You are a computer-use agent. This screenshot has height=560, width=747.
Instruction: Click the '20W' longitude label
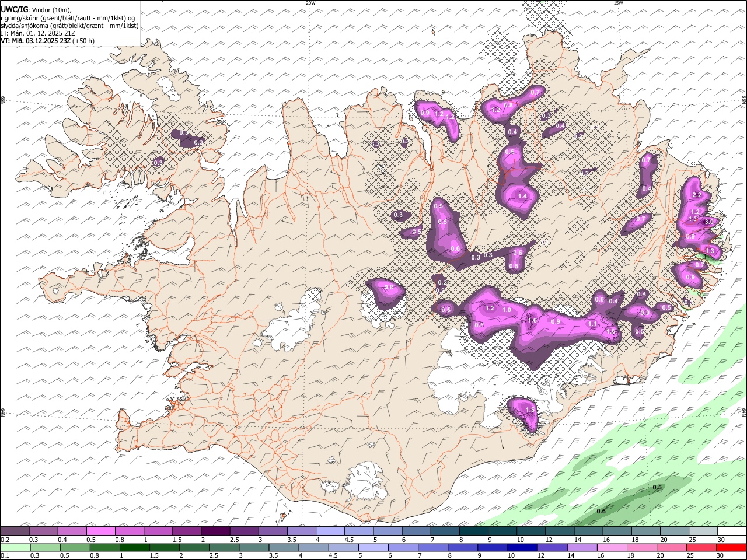[x=310, y=3]
